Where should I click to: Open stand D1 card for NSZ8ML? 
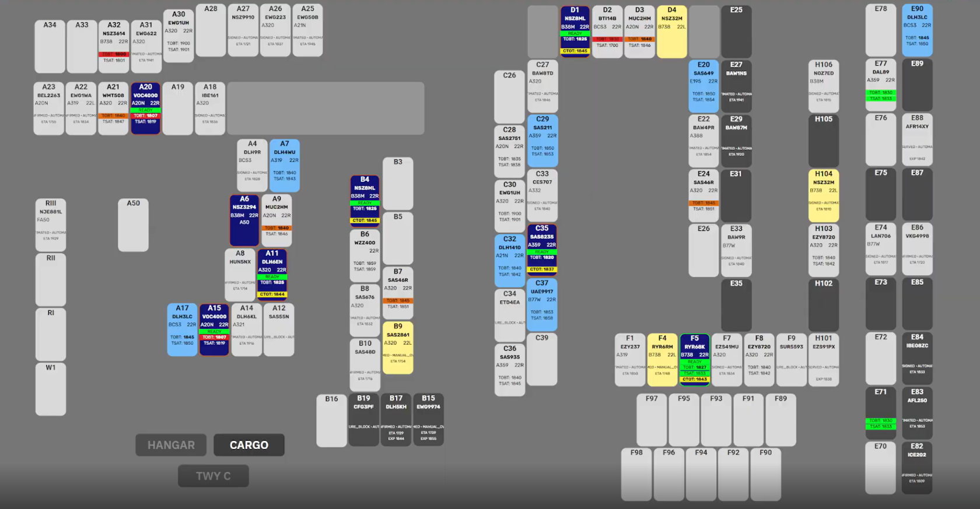pos(575,31)
